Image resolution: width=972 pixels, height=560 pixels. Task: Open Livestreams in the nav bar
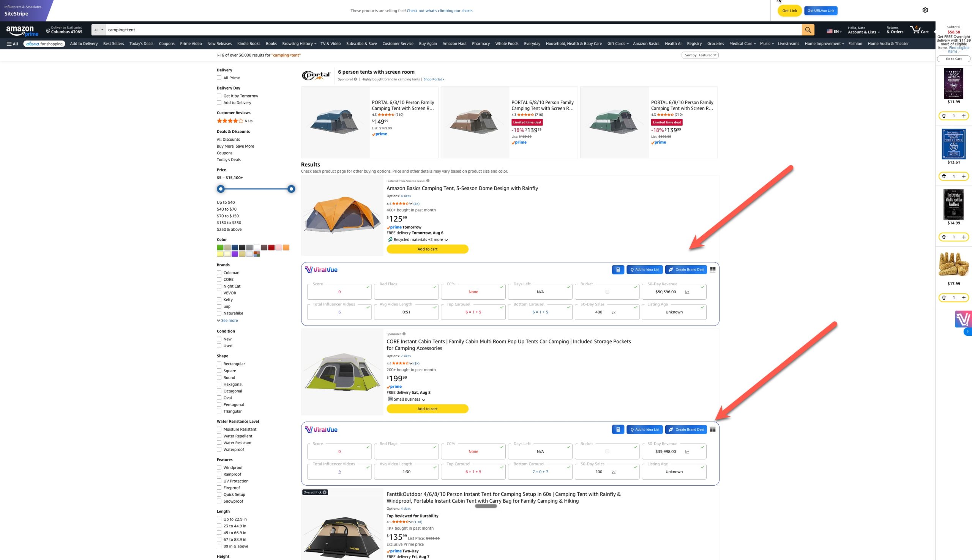tap(788, 44)
